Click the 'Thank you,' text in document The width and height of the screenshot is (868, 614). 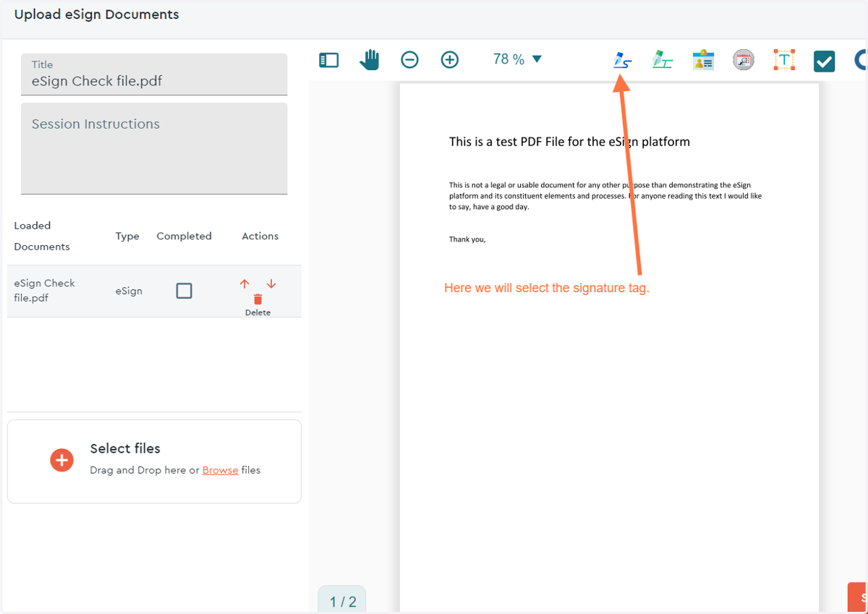coord(467,239)
